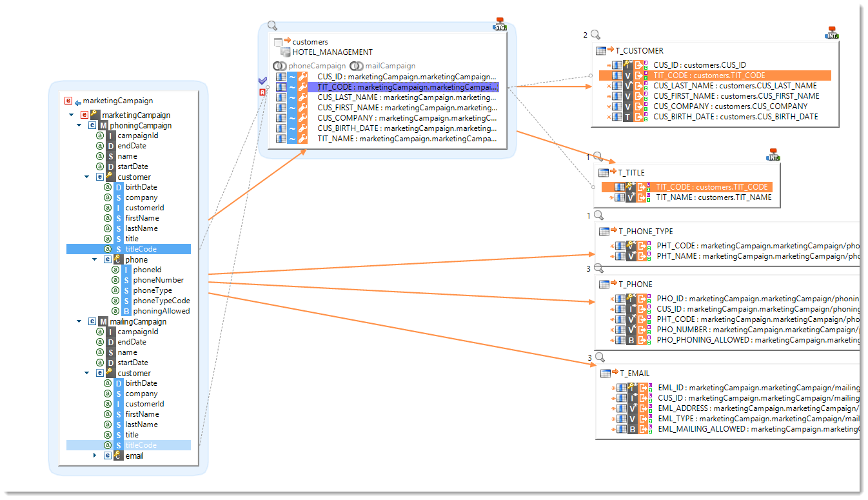
Task: Click the T type icon in CUS_BIRTH_DATE row of T_CUSTOMER
Action: [x=627, y=117]
